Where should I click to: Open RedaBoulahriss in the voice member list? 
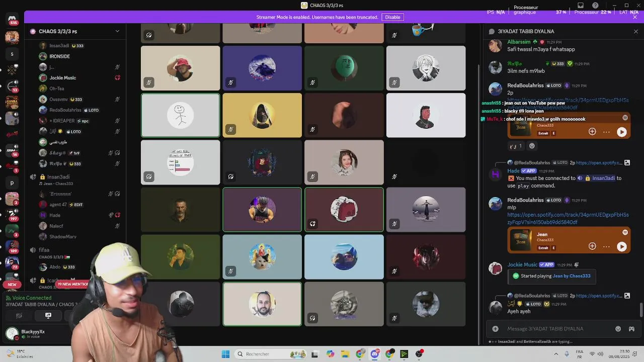click(65, 110)
